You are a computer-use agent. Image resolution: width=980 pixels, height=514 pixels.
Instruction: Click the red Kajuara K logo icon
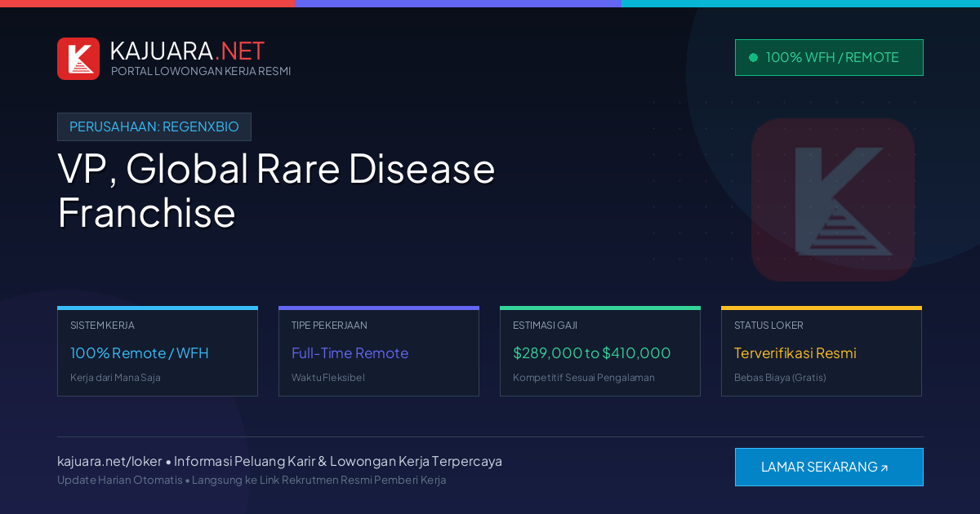78,59
